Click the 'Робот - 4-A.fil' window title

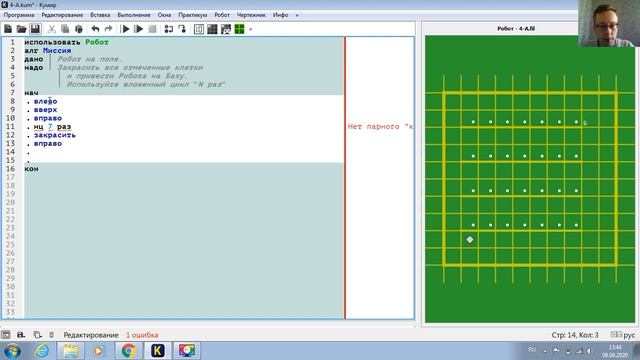click(x=516, y=29)
